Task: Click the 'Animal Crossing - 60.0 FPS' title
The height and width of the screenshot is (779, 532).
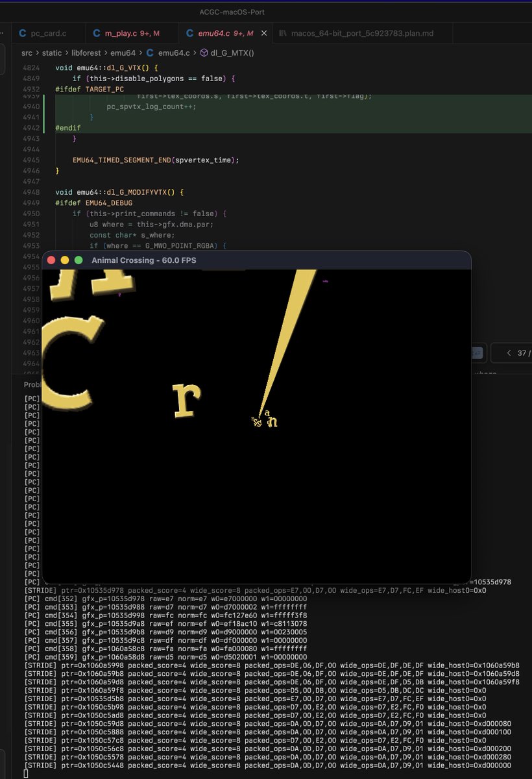Action: tap(144, 260)
